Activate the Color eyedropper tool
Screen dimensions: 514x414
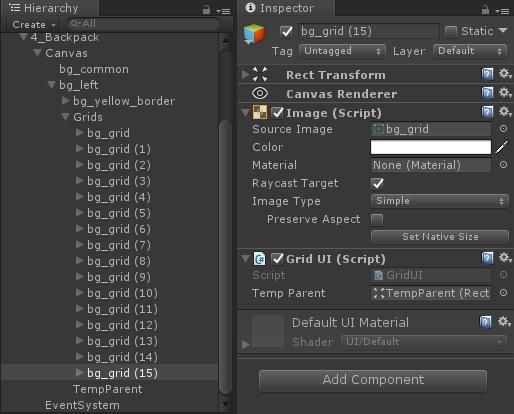click(502, 147)
